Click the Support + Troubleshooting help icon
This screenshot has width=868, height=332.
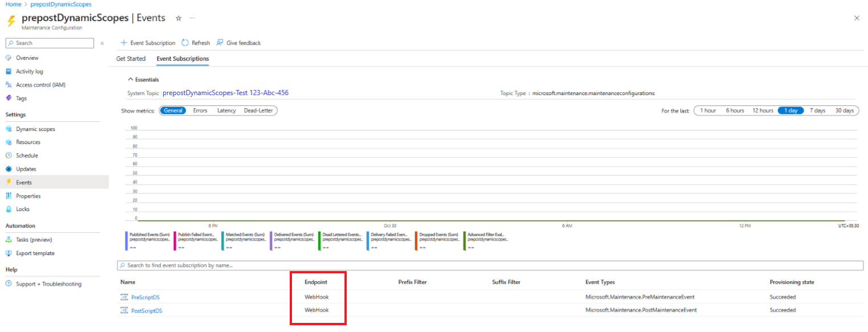point(9,284)
